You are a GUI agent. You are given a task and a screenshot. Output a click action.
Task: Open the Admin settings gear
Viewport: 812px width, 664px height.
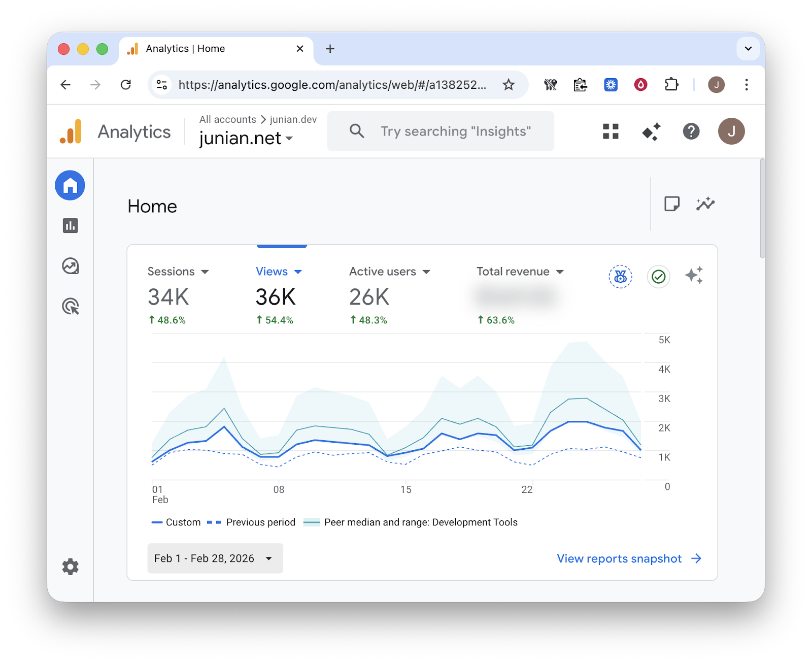[x=70, y=567]
